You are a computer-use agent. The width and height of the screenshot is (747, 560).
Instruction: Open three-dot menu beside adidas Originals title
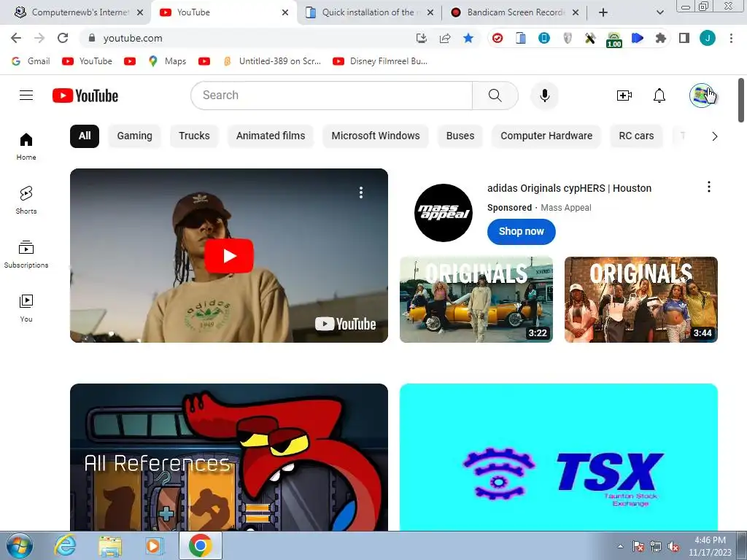(709, 187)
